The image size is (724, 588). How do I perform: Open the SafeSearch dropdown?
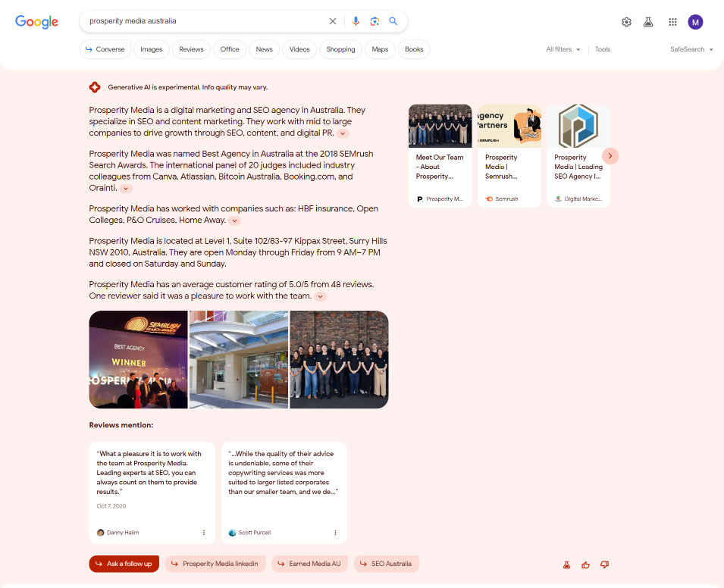tap(691, 49)
